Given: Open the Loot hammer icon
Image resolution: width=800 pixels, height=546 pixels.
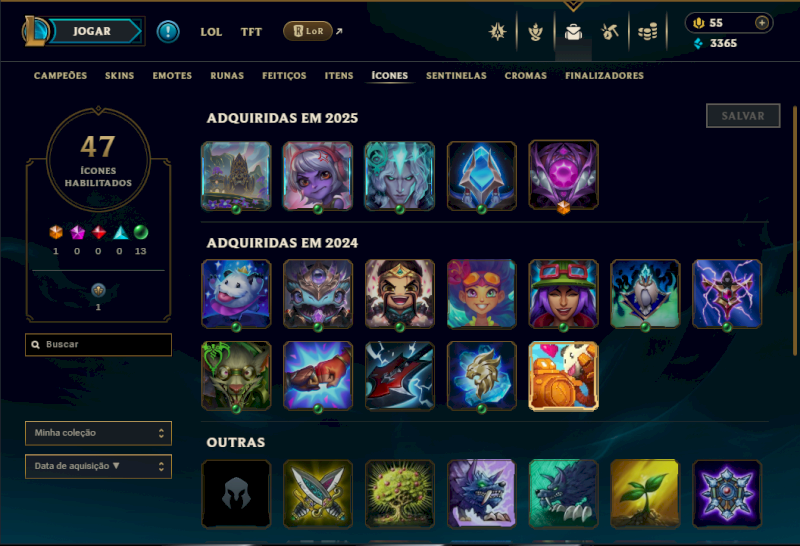Looking at the screenshot, I should click(x=610, y=32).
